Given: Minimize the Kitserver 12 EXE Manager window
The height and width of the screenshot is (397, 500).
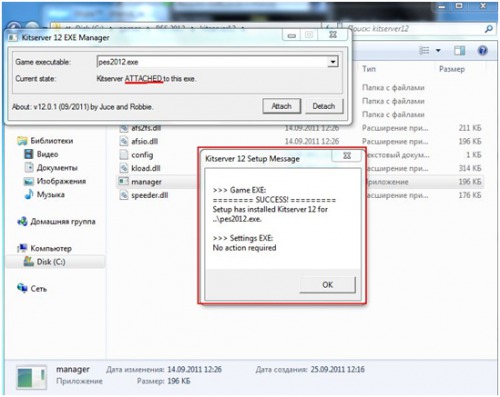Looking at the screenshot, I should tap(292, 35).
